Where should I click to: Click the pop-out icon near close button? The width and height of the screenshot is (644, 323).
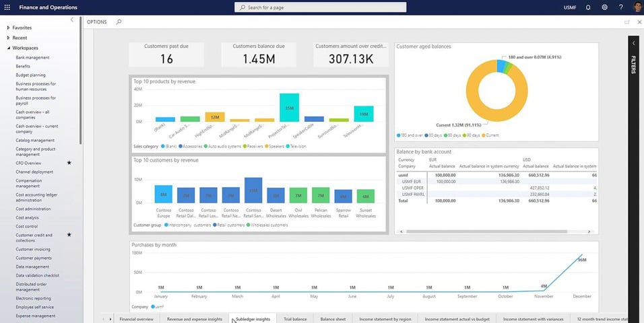pyautogui.click(x=626, y=22)
